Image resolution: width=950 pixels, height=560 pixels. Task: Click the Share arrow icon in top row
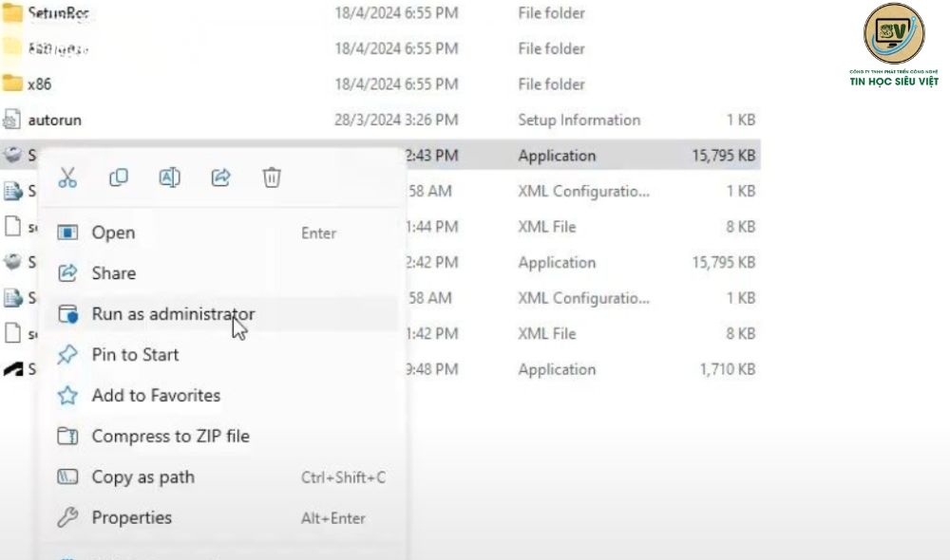(x=220, y=177)
